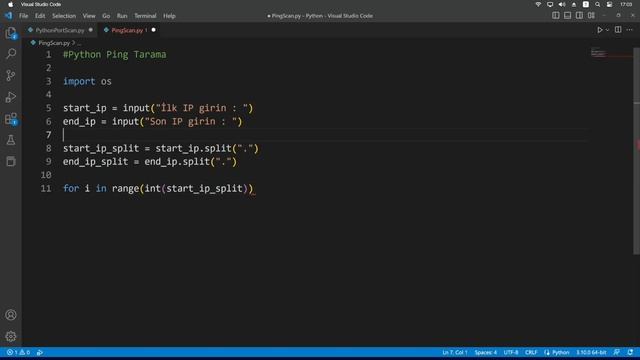Open the Run and Debug view
The image size is (640, 360).
11,97
